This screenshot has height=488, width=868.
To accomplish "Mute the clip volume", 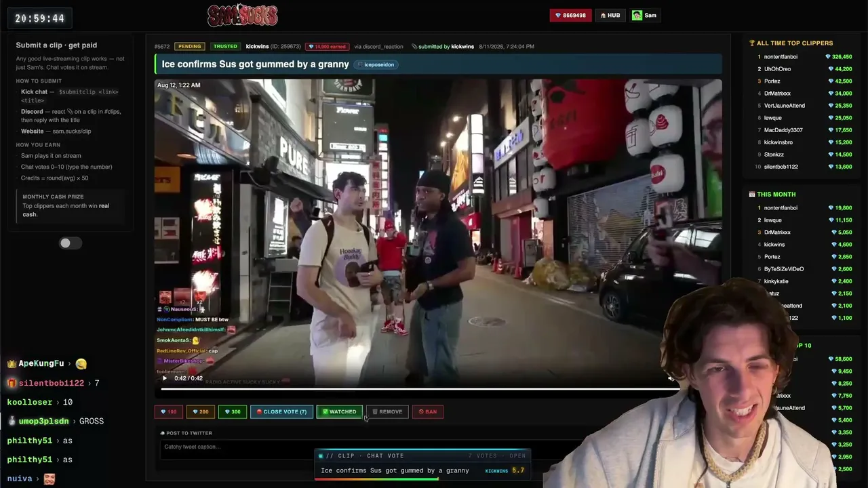I will click(671, 378).
